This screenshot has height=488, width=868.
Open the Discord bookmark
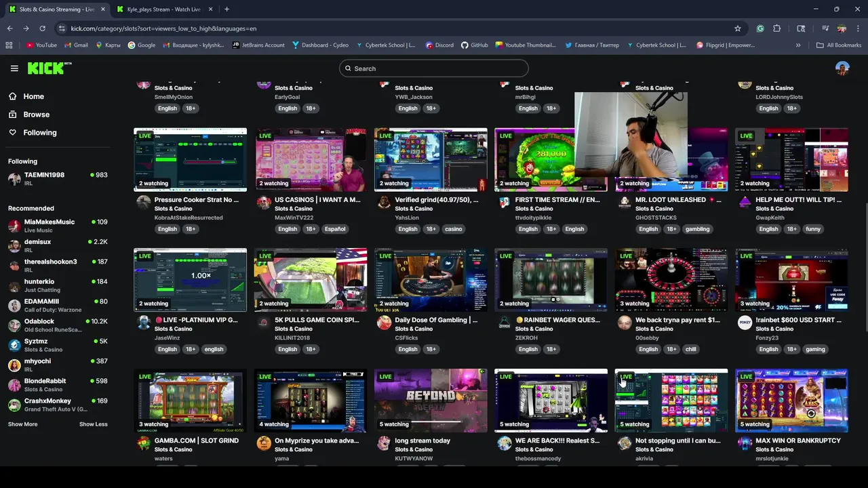click(439, 45)
